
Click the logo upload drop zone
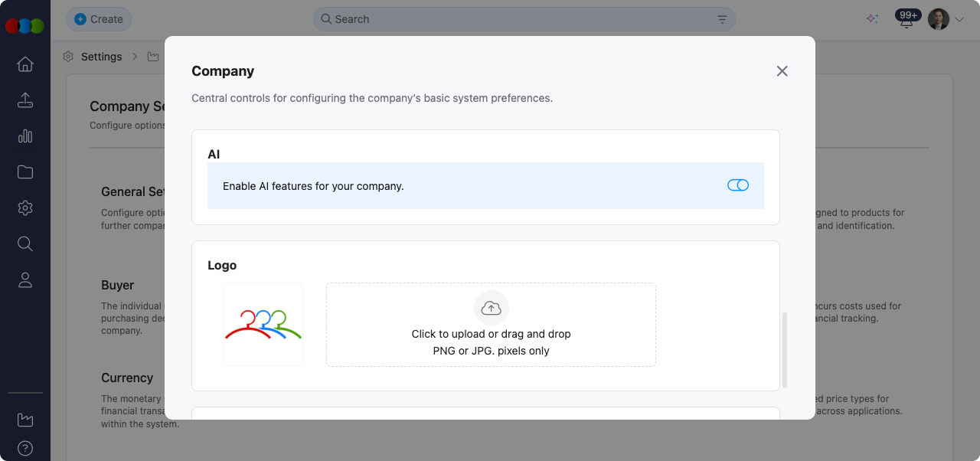[491, 325]
